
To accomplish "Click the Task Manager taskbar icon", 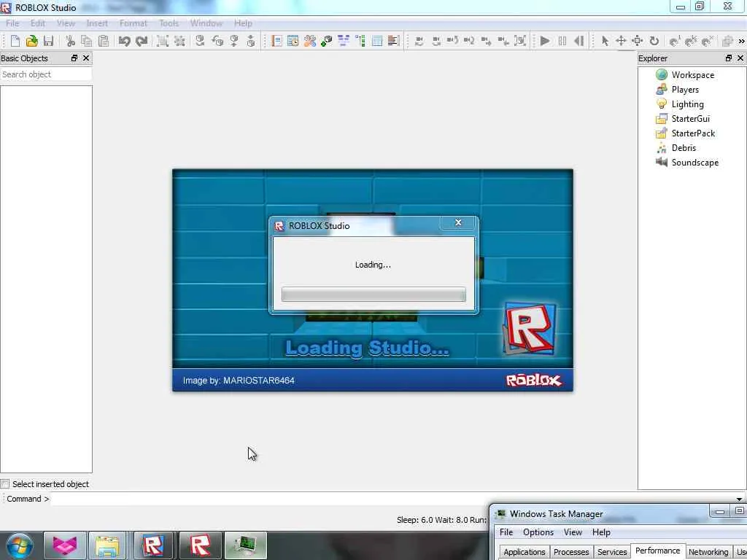I will pos(245,545).
